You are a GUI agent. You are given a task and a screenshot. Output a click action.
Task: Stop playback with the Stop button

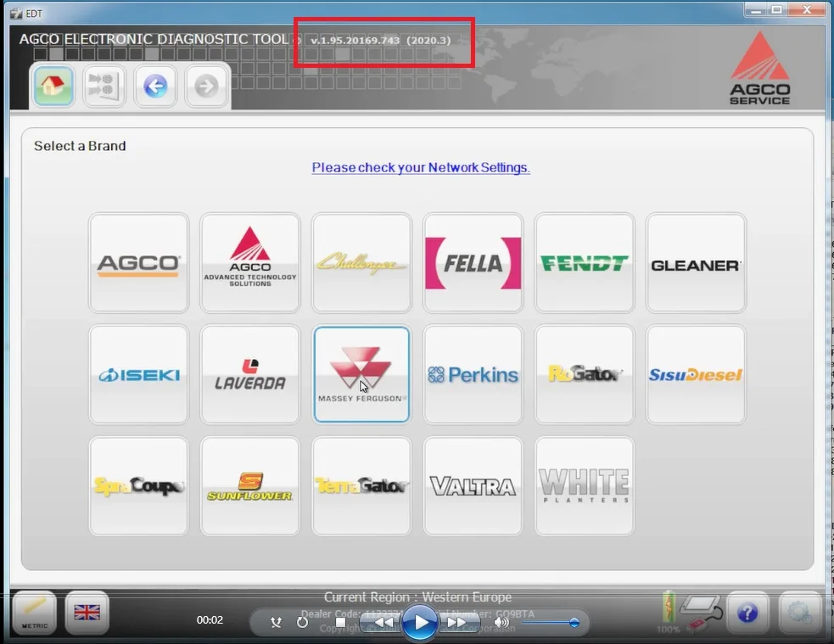click(x=341, y=622)
